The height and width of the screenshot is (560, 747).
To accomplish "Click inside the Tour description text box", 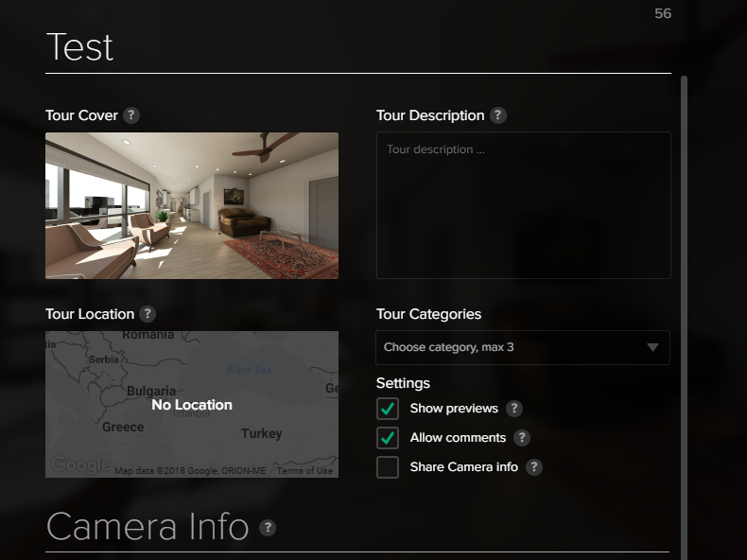I will click(x=523, y=205).
